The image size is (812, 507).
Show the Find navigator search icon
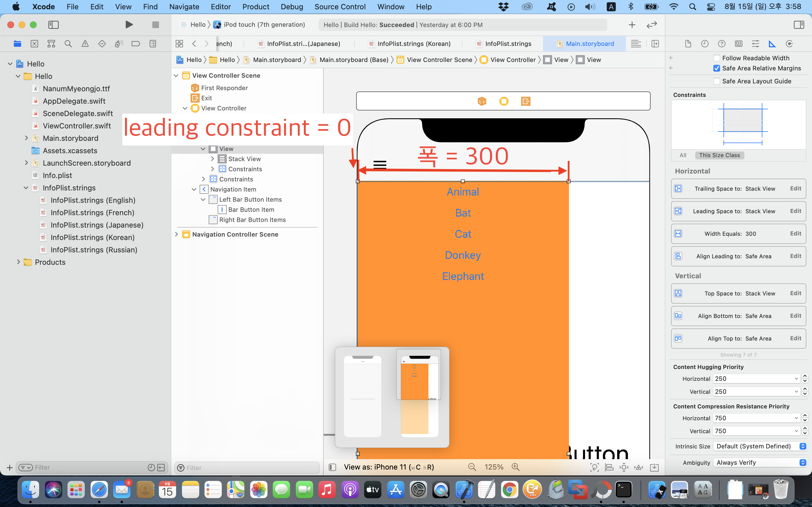point(68,44)
